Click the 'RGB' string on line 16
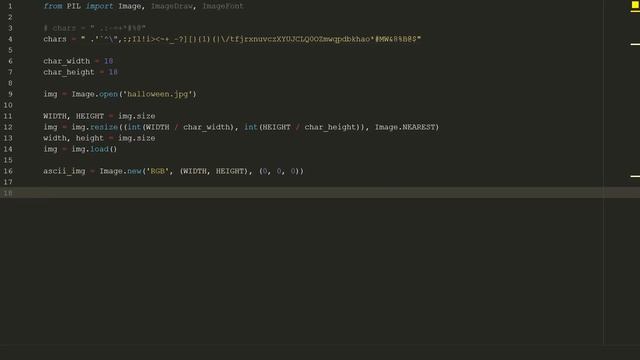The height and width of the screenshot is (360, 640). 158,171
